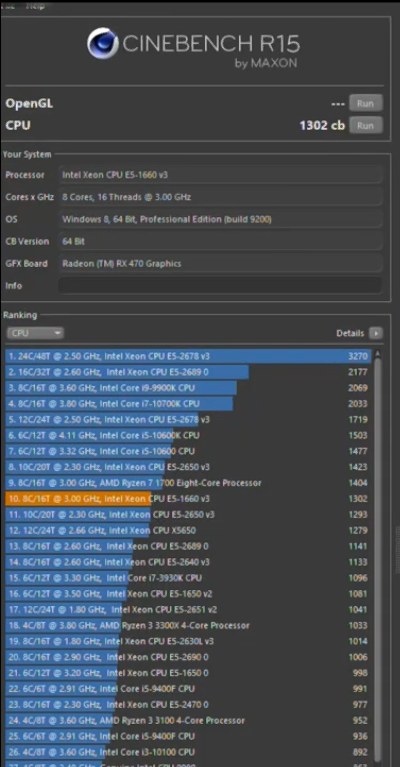Select the Cores x GHz field value
The image size is (400, 767).
220,197
